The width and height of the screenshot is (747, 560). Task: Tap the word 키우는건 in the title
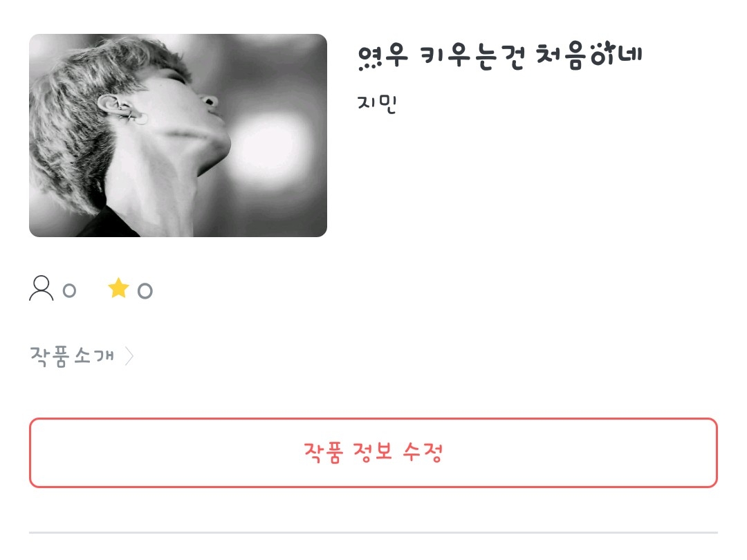point(472,57)
